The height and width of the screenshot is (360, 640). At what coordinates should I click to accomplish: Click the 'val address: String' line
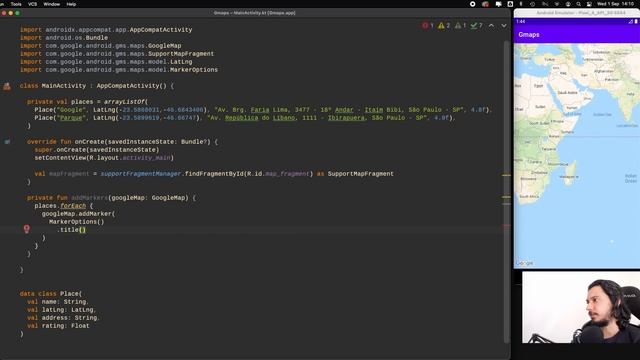pyautogui.click(x=63, y=318)
